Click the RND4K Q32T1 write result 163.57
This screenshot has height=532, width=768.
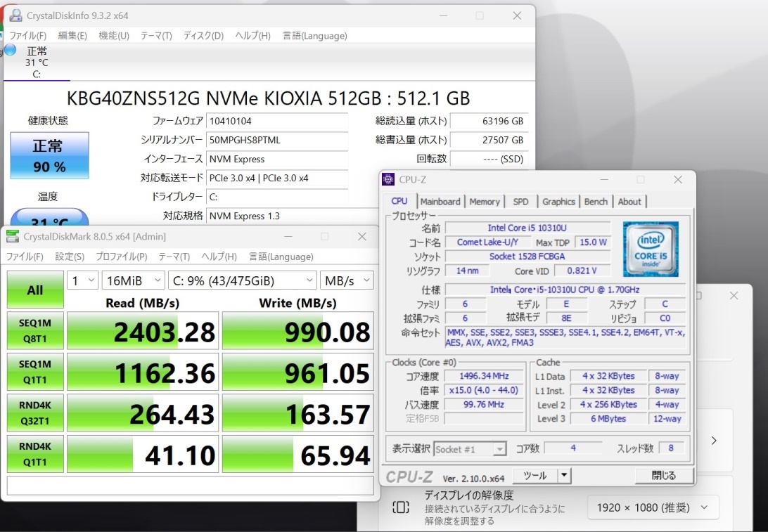(297, 413)
